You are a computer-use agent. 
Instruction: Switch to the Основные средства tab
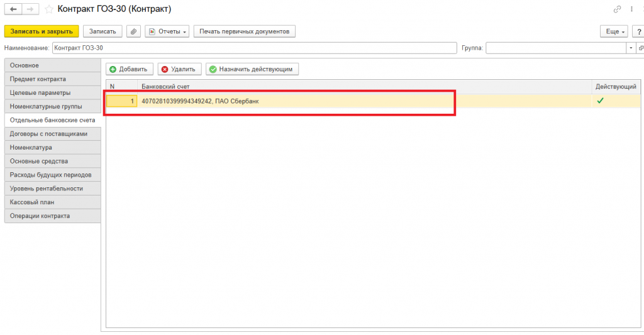pyautogui.click(x=53, y=161)
